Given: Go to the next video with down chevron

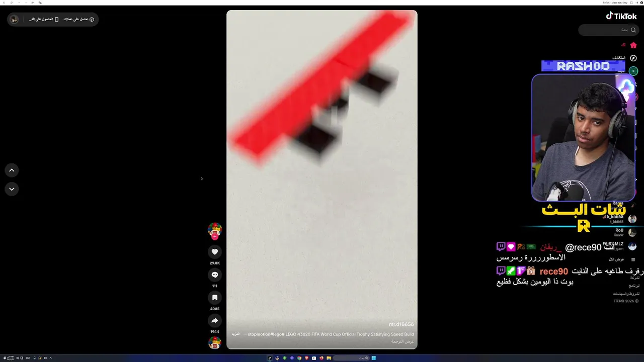Looking at the screenshot, I should [12, 189].
